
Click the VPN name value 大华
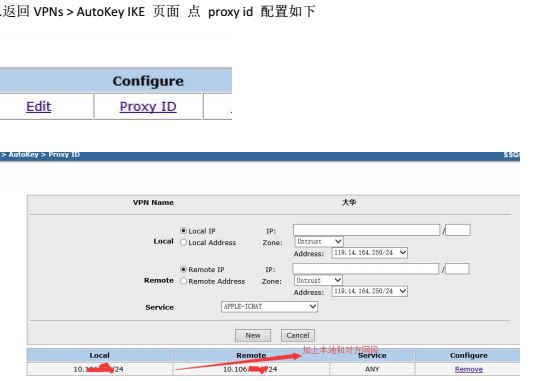349,203
